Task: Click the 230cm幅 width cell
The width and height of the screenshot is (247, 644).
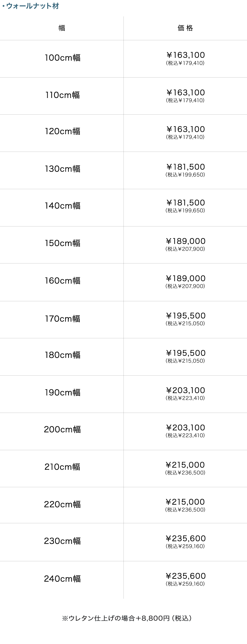Action: coord(62,541)
